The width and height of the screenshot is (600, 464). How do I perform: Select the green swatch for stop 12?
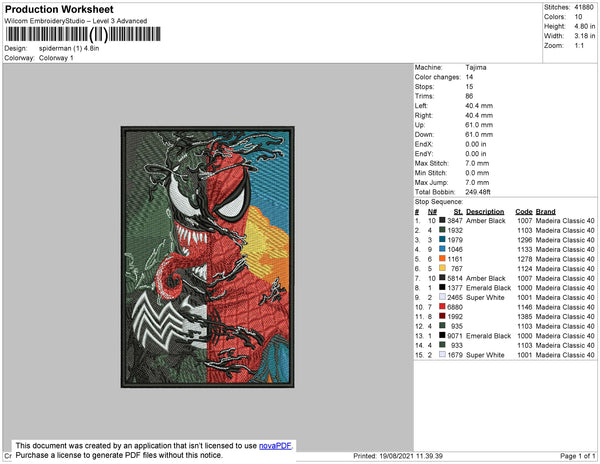tap(442, 326)
